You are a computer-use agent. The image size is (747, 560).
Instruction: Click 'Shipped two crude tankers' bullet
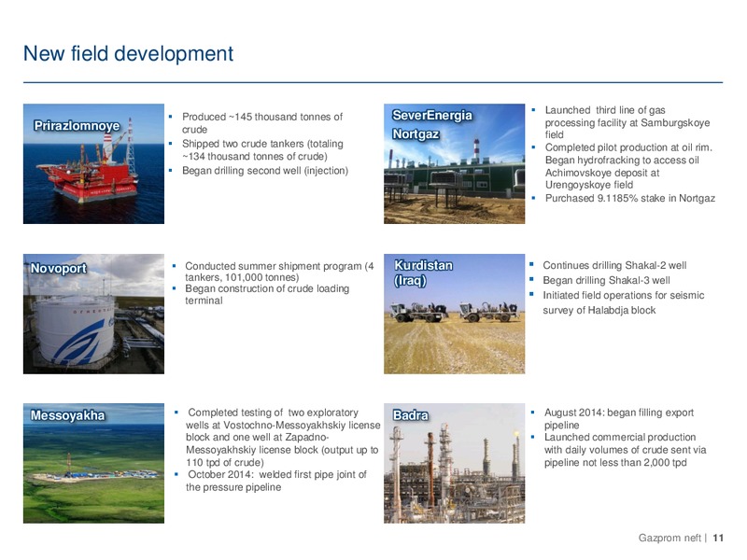262,150
